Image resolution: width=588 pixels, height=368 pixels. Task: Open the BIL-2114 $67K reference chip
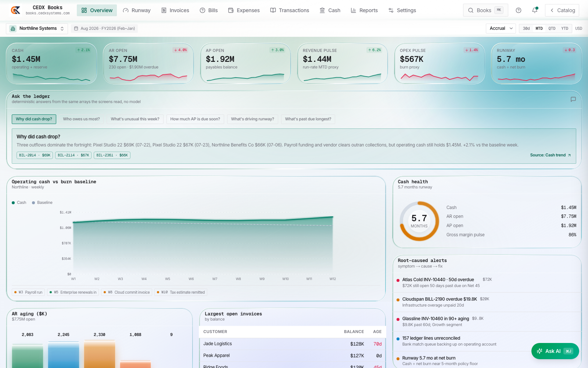(73, 155)
